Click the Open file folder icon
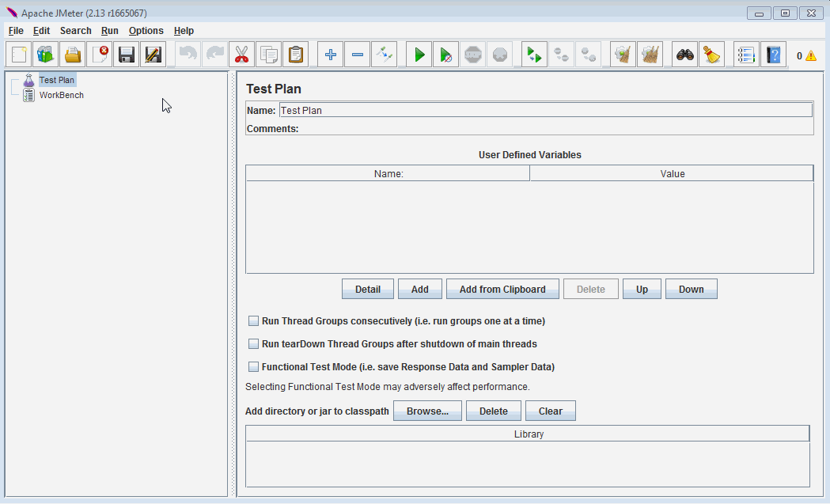Viewport: 830px width, 504px height. [73, 55]
